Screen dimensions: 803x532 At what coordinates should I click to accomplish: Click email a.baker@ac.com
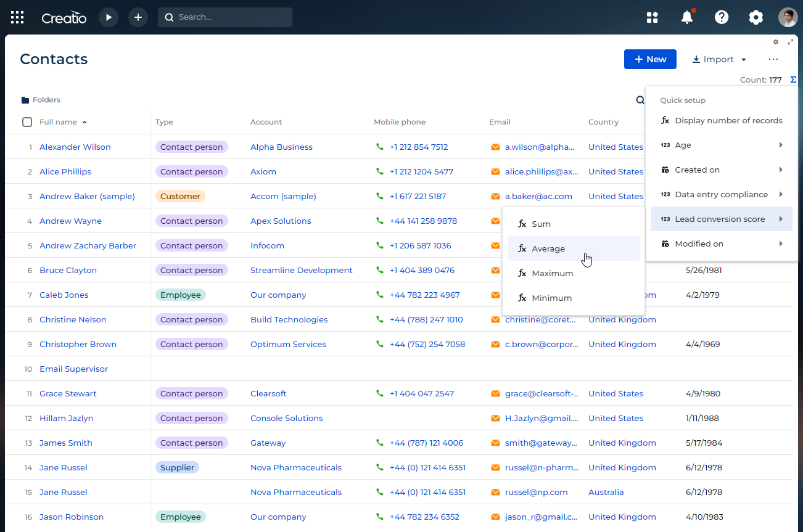[538, 196]
